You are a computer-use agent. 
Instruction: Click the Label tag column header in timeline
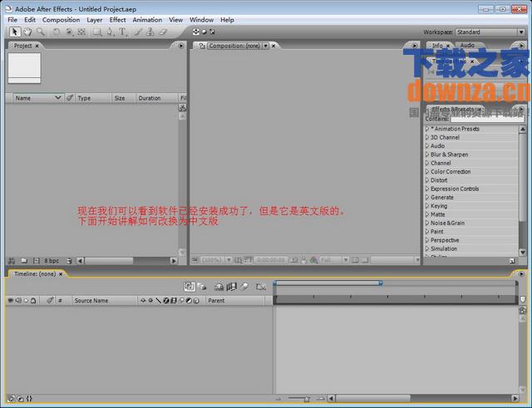coord(50,300)
